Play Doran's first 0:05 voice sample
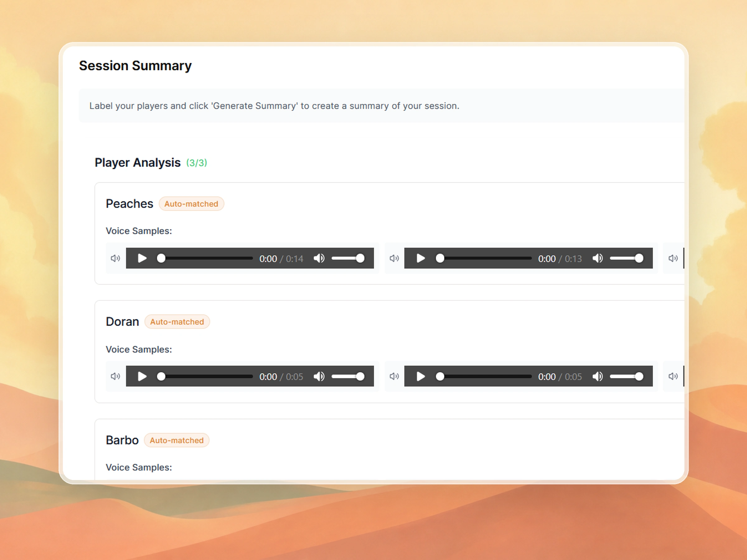This screenshot has height=560, width=747. [142, 376]
